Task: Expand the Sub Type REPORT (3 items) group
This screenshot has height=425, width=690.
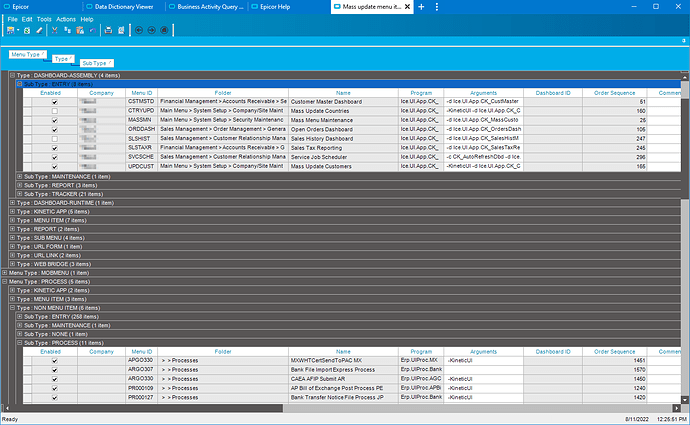Action: pyautogui.click(x=19, y=185)
